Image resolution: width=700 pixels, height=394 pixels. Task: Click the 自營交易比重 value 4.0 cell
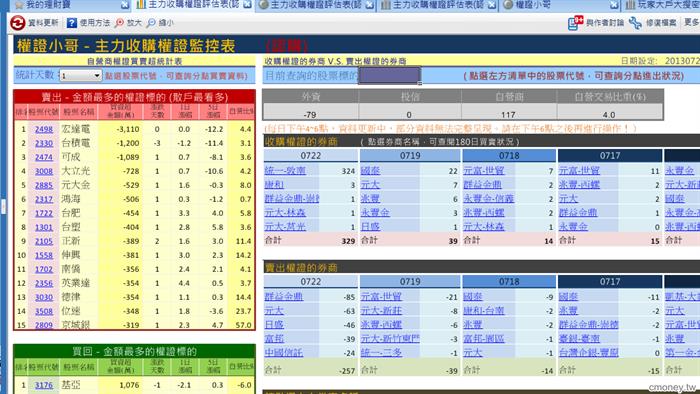point(609,114)
